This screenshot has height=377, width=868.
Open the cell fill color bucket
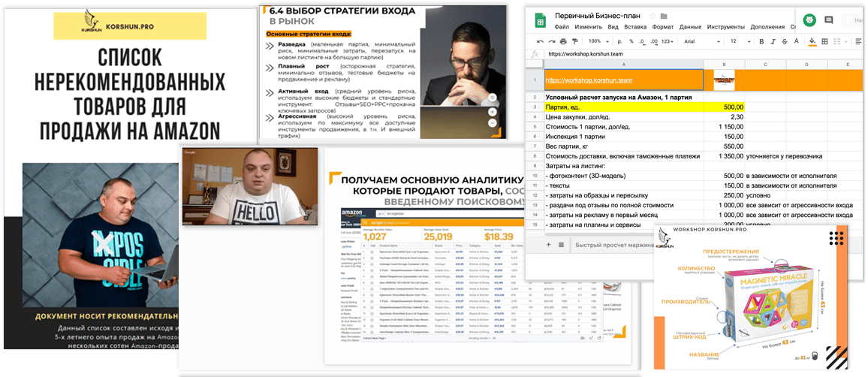click(x=812, y=41)
